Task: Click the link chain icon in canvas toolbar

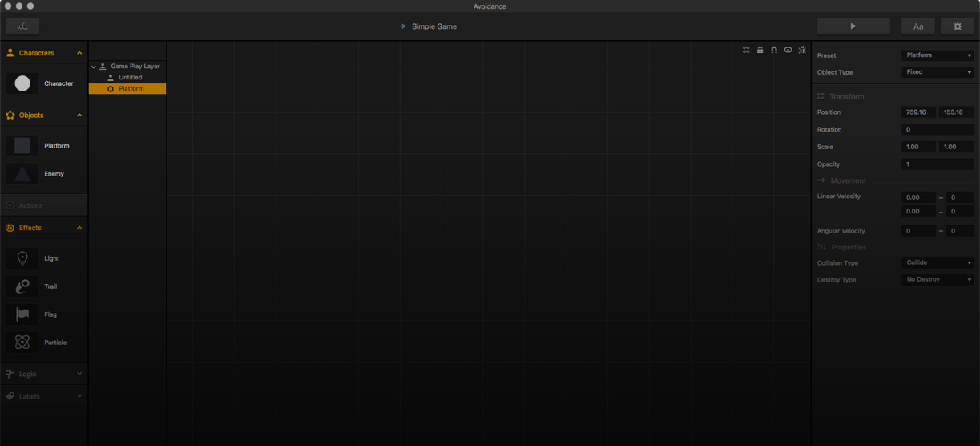Action: click(788, 50)
